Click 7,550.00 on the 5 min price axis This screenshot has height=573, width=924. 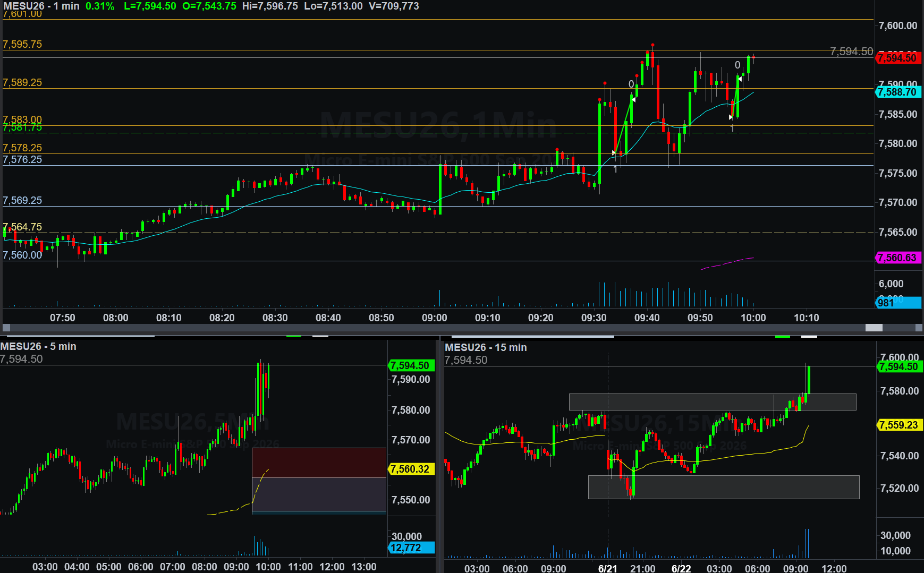(411, 500)
